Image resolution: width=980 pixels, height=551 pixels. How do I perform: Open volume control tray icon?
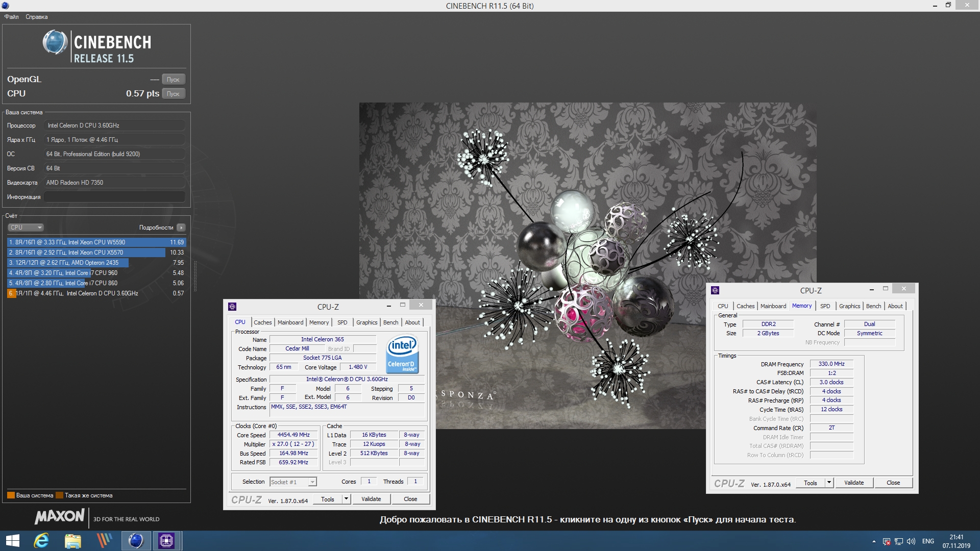pyautogui.click(x=911, y=541)
